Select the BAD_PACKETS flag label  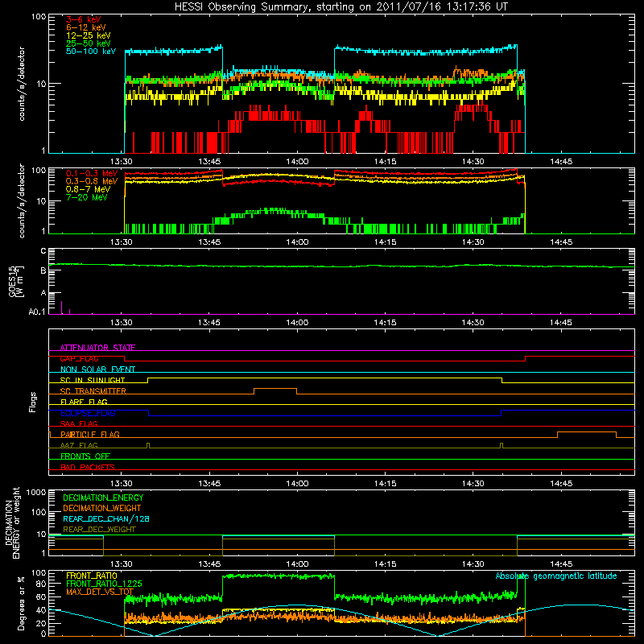(x=88, y=467)
